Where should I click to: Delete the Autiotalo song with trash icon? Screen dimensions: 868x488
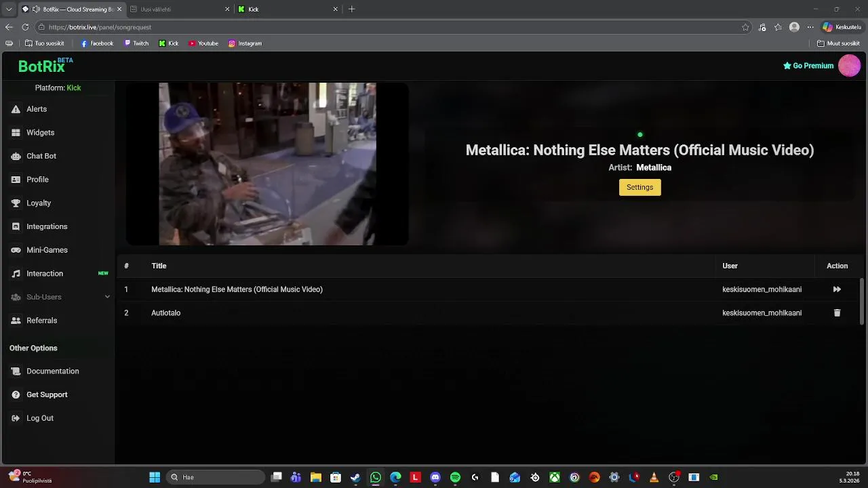coord(837,312)
